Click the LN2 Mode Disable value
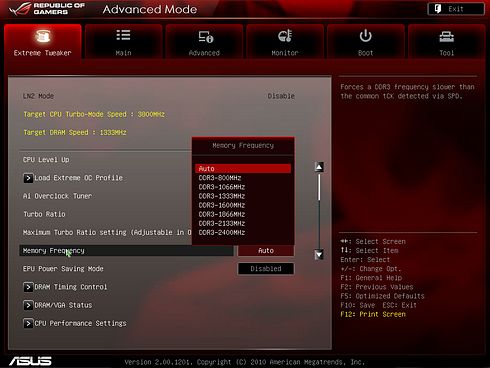 [281, 96]
